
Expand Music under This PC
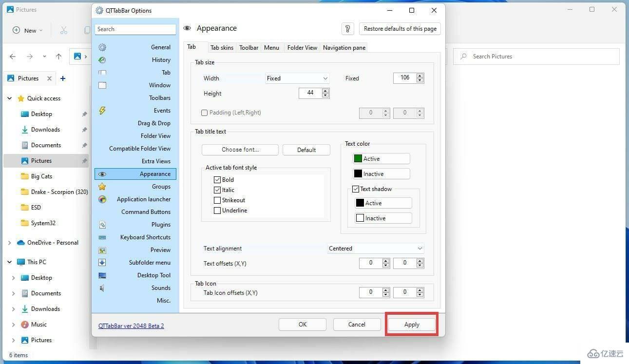click(x=14, y=325)
